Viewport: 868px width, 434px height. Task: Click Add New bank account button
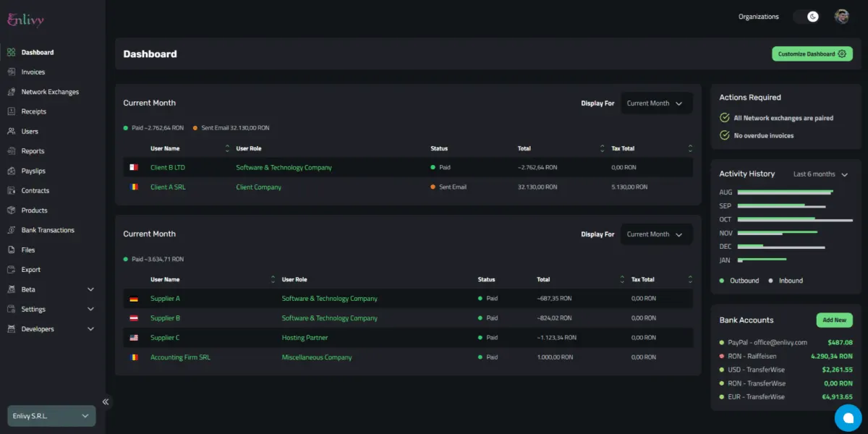tap(834, 320)
